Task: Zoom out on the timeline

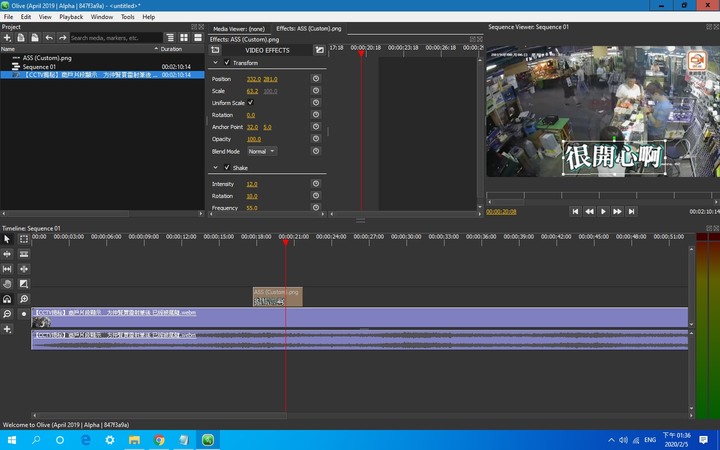Action: coord(7,314)
